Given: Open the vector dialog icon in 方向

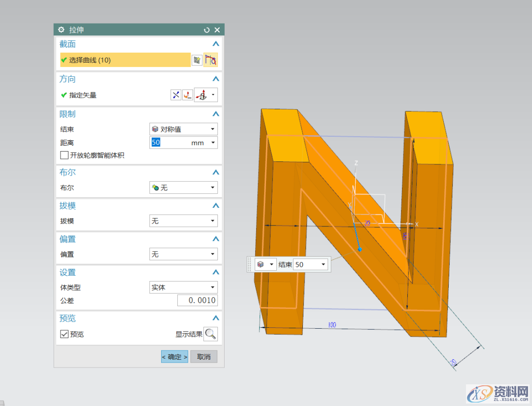Looking at the screenshot, I should [x=188, y=95].
